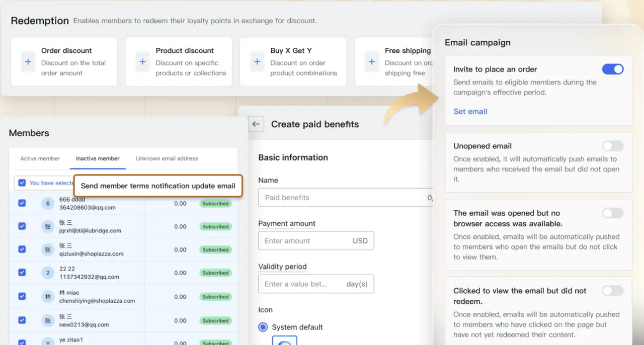Select the System default icon radio button

[263, 327]
